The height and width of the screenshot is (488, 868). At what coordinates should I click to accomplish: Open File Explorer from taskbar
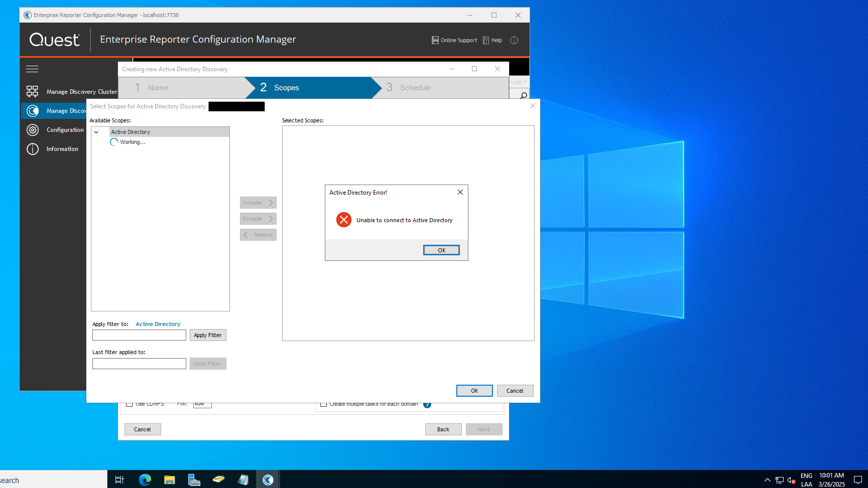coord(170,480)
